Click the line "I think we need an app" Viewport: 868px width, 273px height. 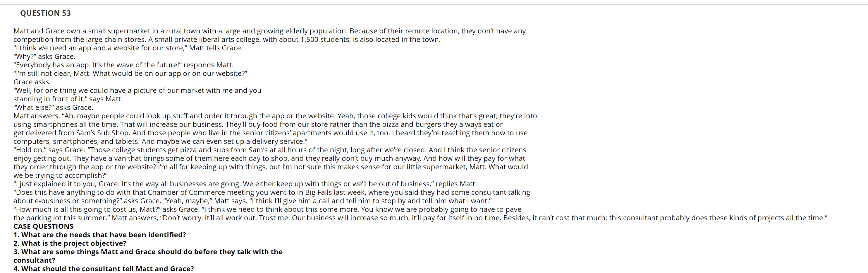click(128, 48)
